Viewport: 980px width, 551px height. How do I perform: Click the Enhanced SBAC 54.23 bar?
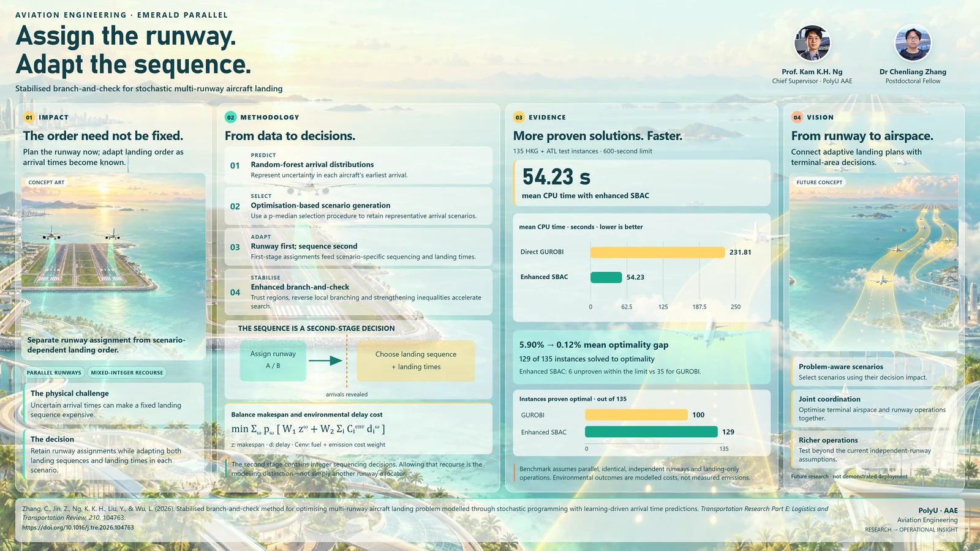(x=606, y=277)
